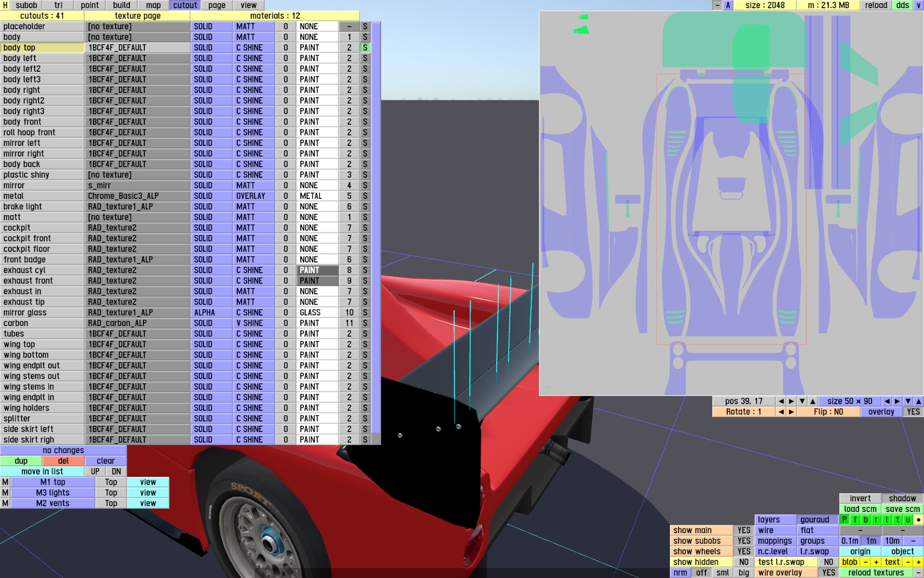This screenshot has height=578, width=924.
Task: Click text minus button
Action: [x=908, y=562]
